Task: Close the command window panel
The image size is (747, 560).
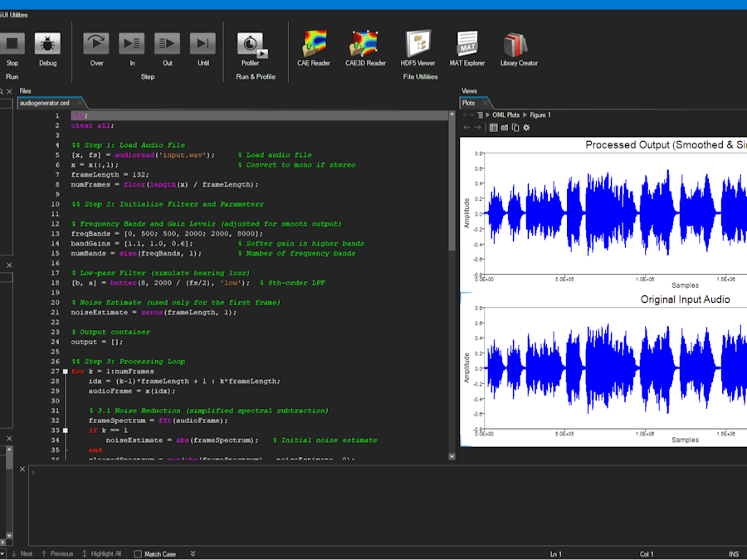Action: (22, 469)
